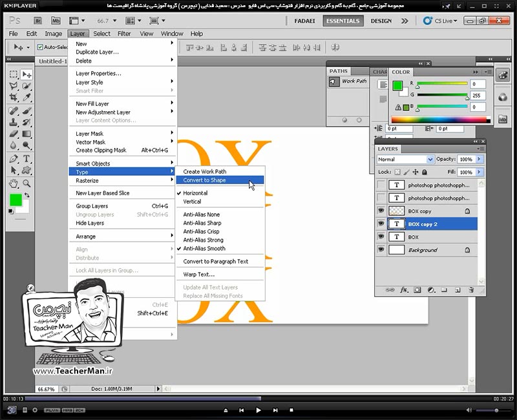Select the Move tool in toolbox
This screenshot has height=420, width=517.
[x=26, y=74]
